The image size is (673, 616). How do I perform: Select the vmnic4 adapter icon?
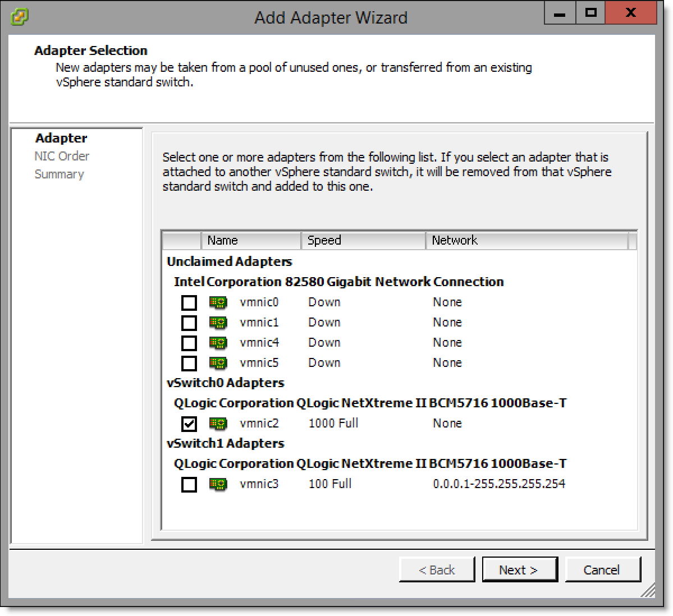tap(218, 343)
